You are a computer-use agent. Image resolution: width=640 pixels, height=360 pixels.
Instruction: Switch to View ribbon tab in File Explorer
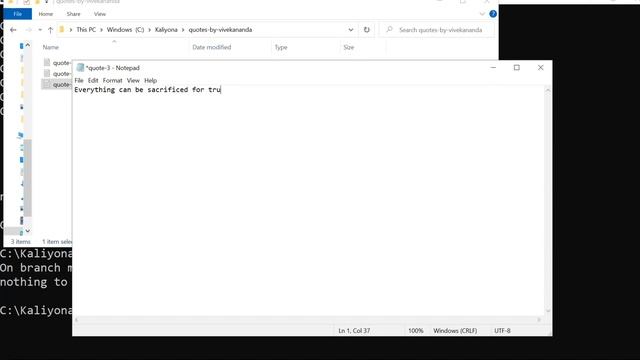click(x=100, y=14)
